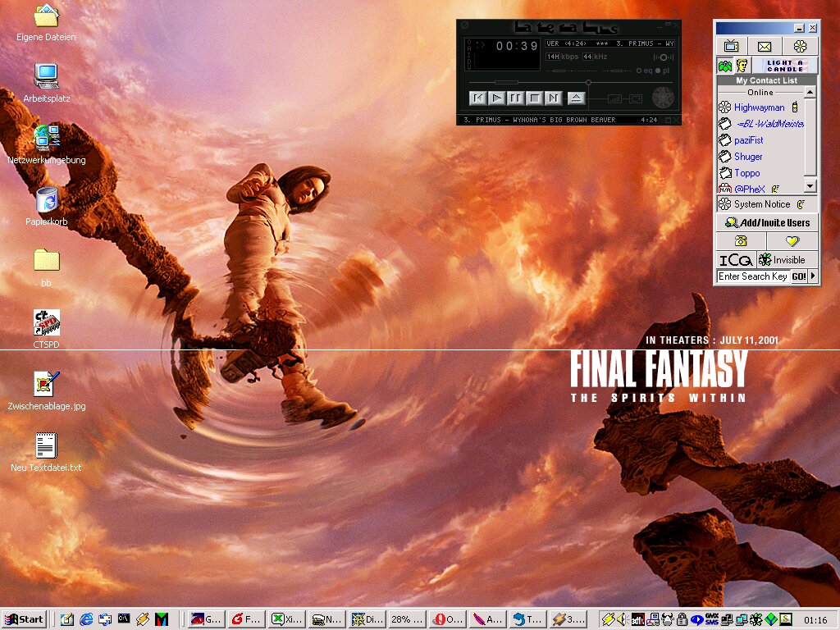Viewport: 840px width, 630px height.
Task: Click previous track in Winamp
Action: [x=478, y=98]
